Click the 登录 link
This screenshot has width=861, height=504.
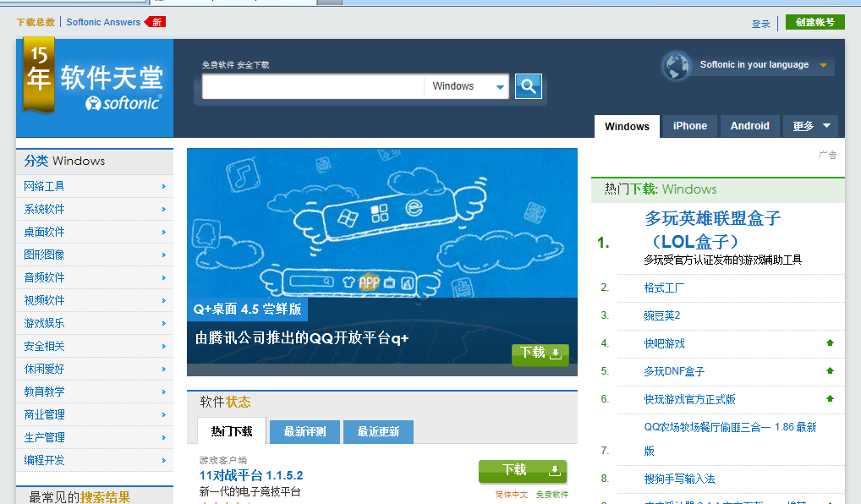761,24
